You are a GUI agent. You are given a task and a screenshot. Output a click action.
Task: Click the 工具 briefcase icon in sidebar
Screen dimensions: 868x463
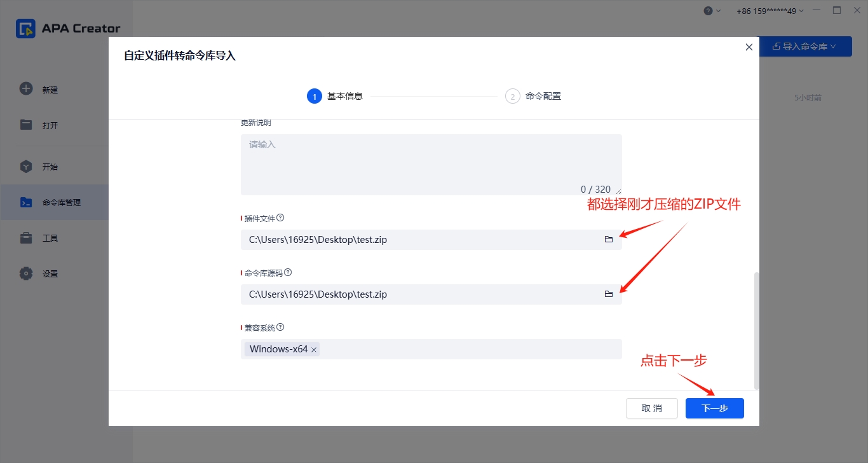point(26,238)
